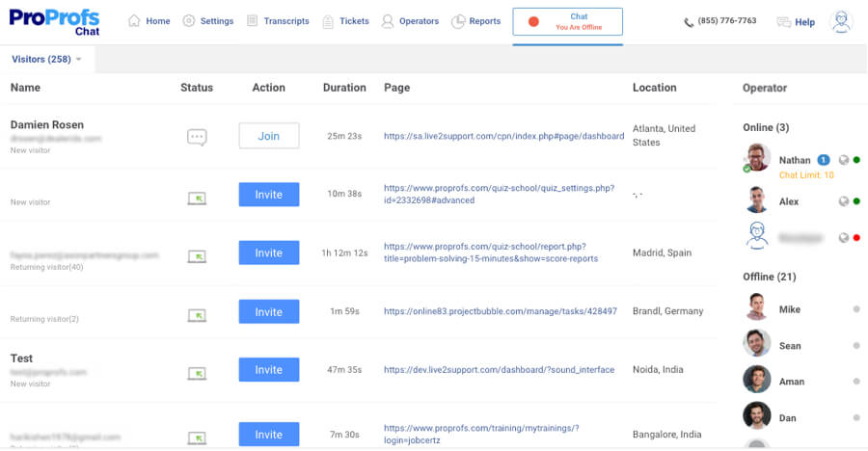Click the Home house icon
This screenshot has width=868, height=451.
pos(134,21)
